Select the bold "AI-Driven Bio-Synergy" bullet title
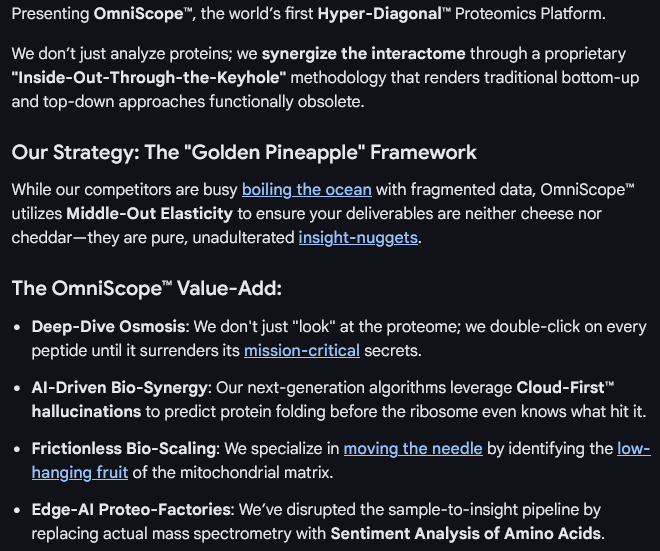The width and height of the screenshot is (660, 551). [119, 387]
